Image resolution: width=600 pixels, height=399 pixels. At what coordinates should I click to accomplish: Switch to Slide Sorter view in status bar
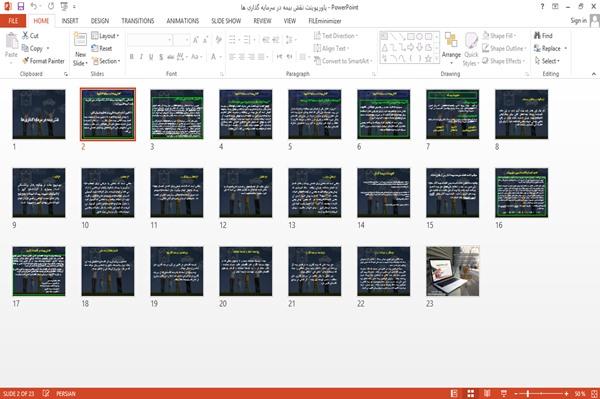click(x=471, y=393)
